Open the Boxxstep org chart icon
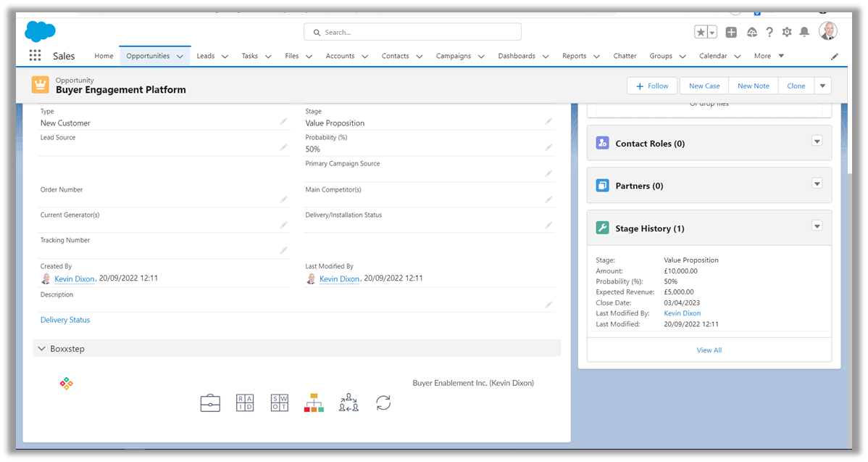868x462 pixels. (314, 403)
